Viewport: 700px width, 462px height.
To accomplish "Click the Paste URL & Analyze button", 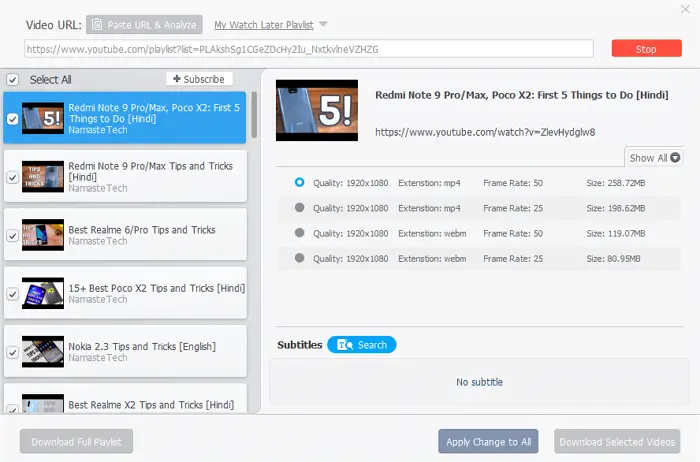I will coord(144,25).
